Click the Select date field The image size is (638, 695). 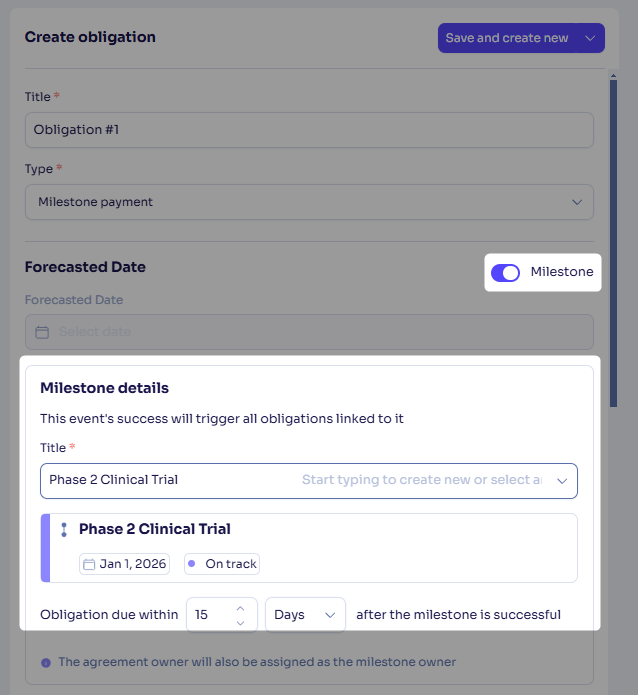[309, 332]
